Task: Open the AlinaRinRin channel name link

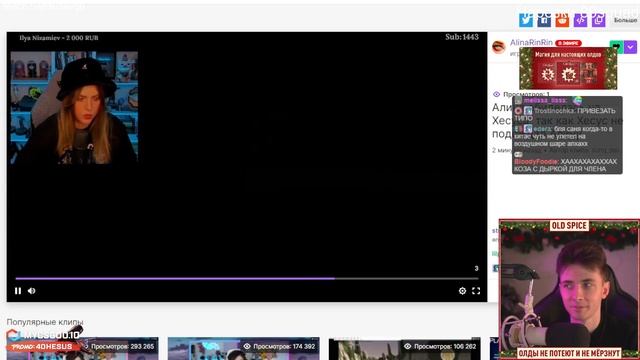Action: click(531, 42)
